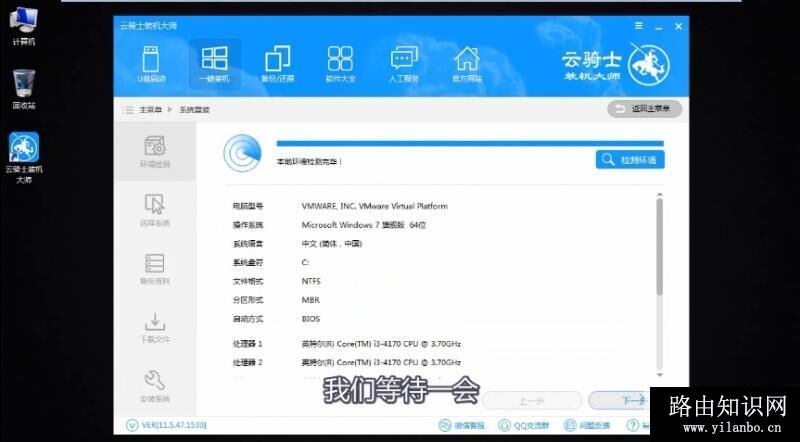The image size is (800, 442).
Task: Click the radar scan icon
Action: (242, 153)
